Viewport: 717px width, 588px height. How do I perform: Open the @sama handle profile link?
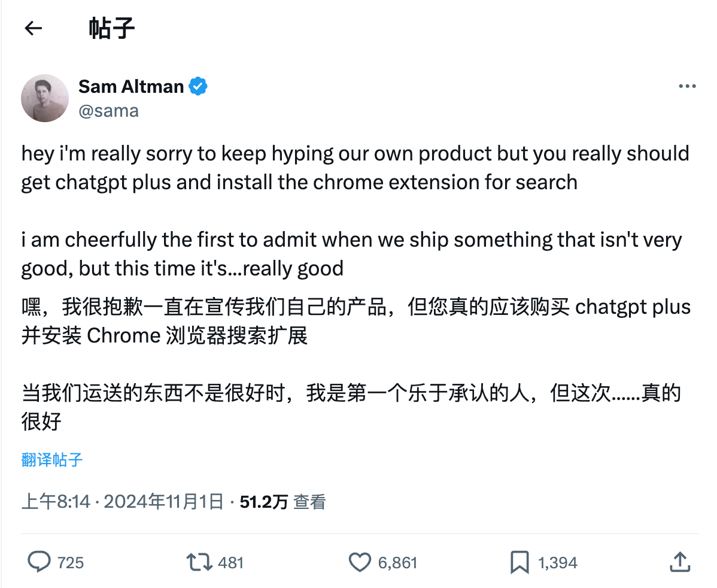(x=108, y=111)
